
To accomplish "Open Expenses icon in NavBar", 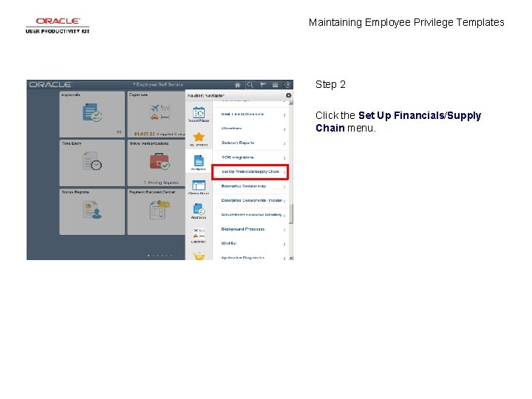I will (x=199, y=236).
